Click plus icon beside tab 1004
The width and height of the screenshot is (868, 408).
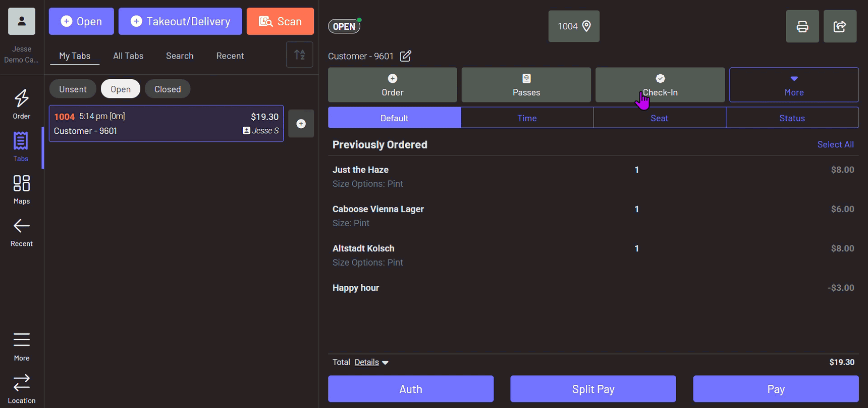click(x=301, y=124)
